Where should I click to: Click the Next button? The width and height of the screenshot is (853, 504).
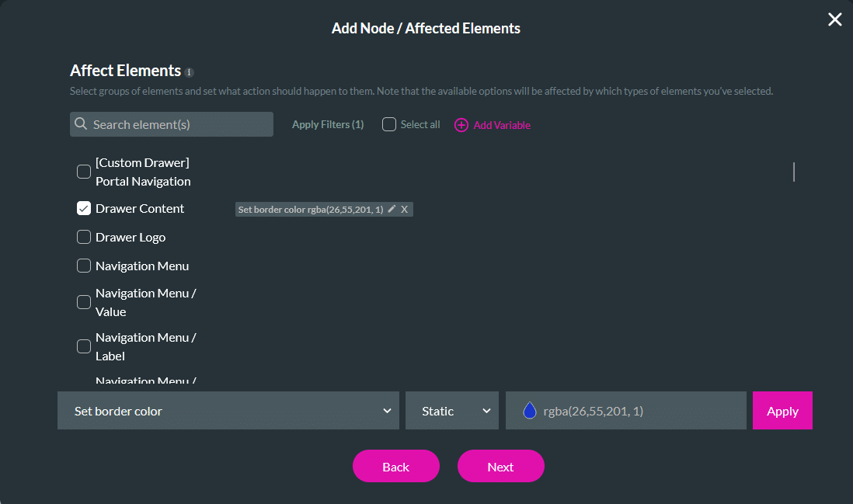[x=500, y=466]
